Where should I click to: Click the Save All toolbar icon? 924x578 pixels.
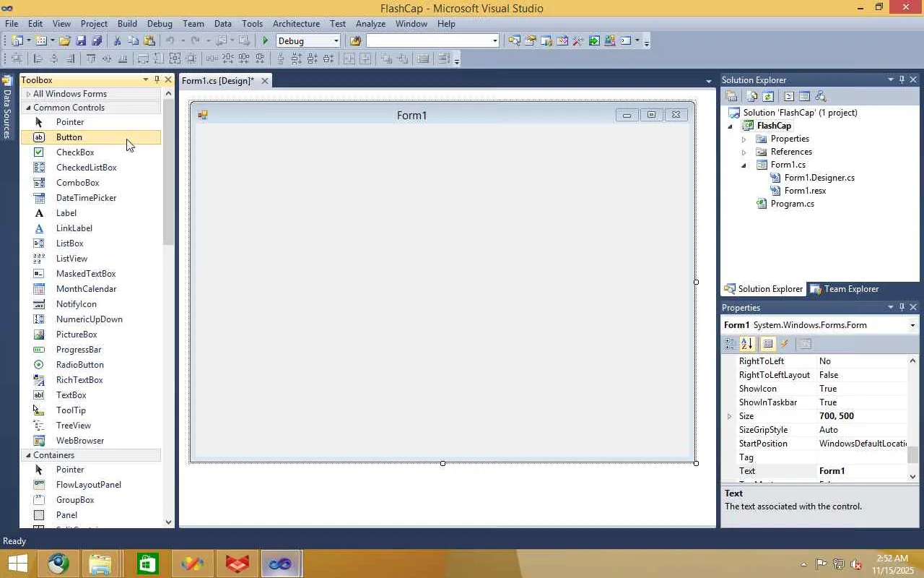(97, 41)
